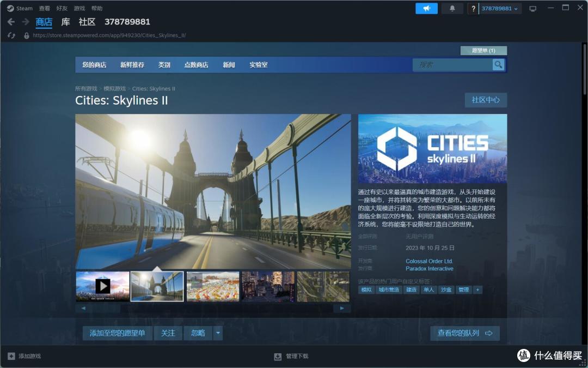The height and width of the screenshot is (368, 588).
Task: Reload the store page
Action: [11, 35]
